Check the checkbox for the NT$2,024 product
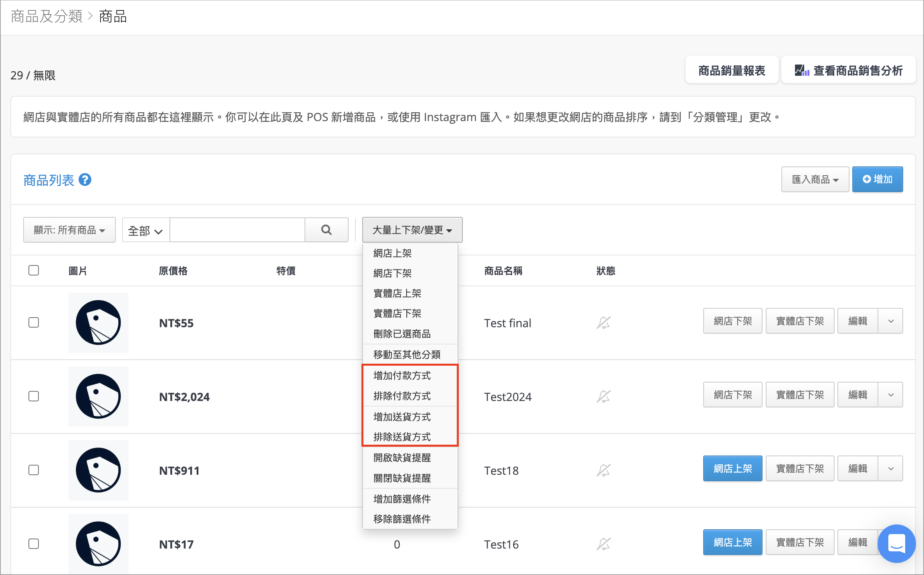 [34, 396]
